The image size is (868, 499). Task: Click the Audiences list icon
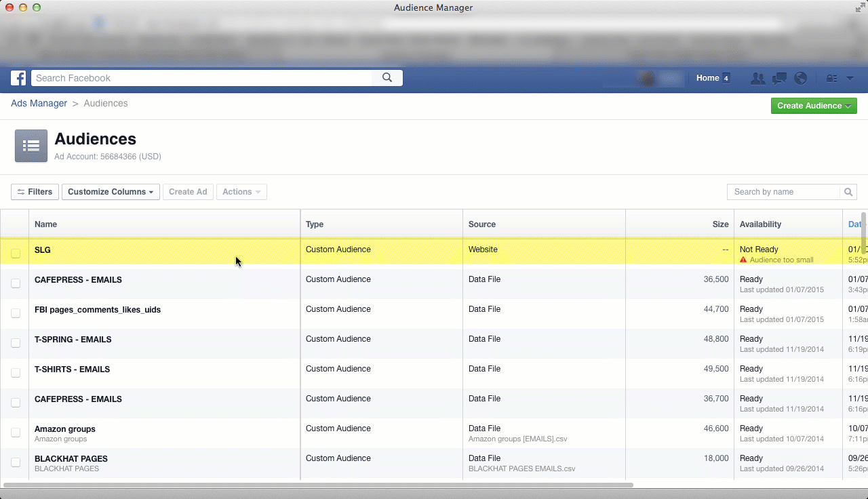coord(31,146)
